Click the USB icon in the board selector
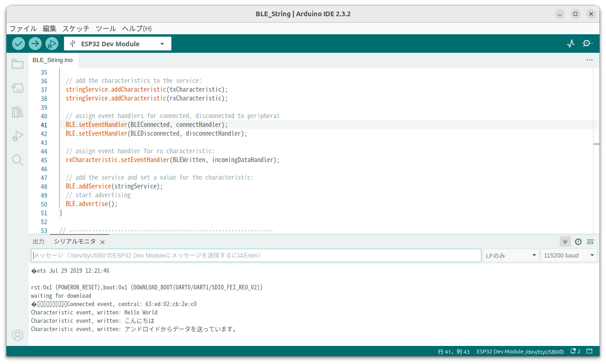 (x=72, y=44)
